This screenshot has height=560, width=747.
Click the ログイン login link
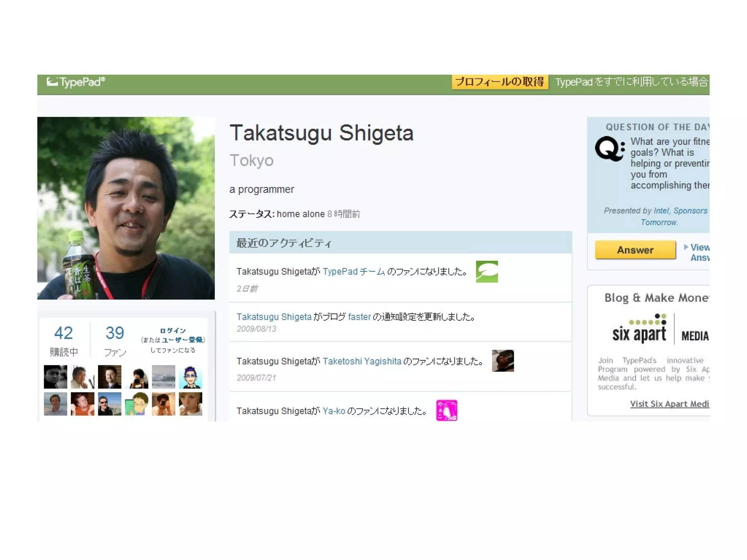point(173,331)
